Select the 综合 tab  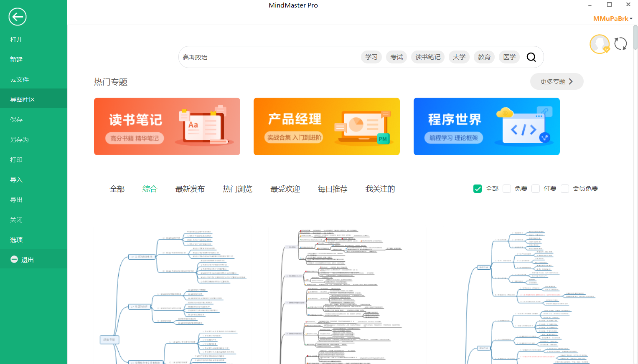point(150,189)
